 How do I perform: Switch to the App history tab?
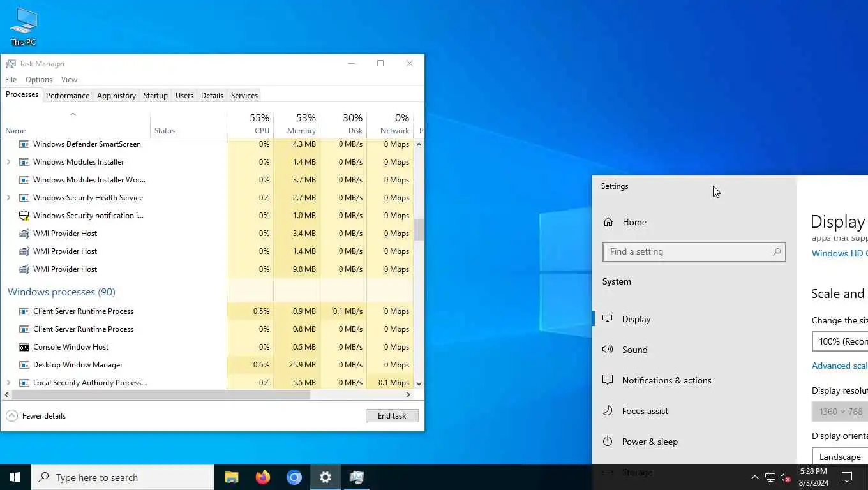pyautogui.click(x=116, y=96)
